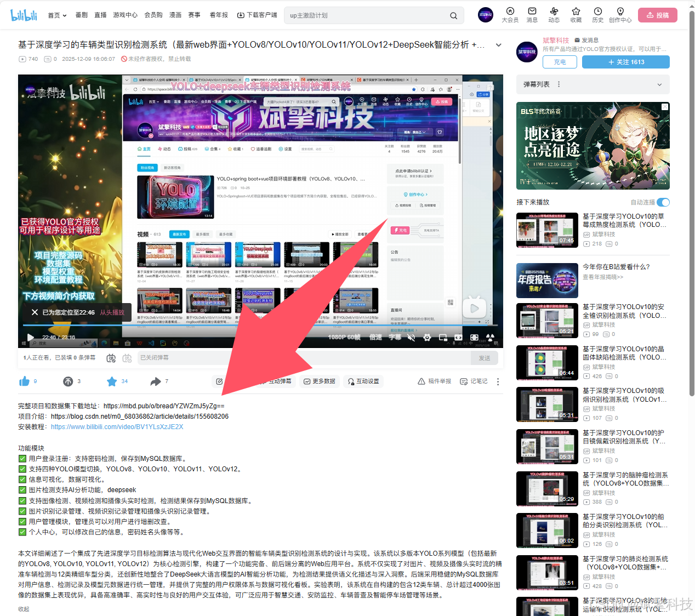Open 历史 history icon
Image resolution: width=695 pixels, height=616 pixels.
pyautogui.click(x=597, y=15)
